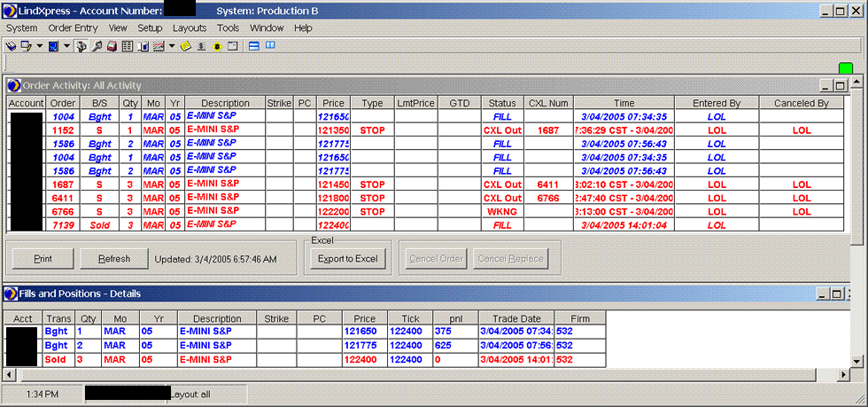The image size is (868, 407).
Task: Click the green connection status indicator
Action: [x=846, y=68]
